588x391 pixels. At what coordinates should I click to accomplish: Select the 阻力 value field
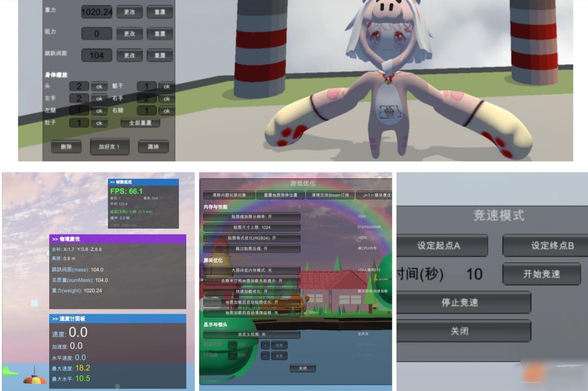(97, 34)
